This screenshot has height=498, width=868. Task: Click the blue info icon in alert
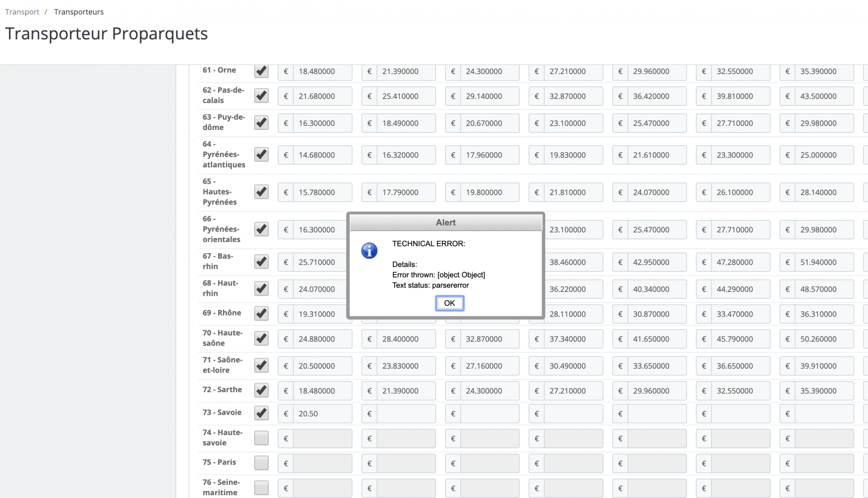369,251
